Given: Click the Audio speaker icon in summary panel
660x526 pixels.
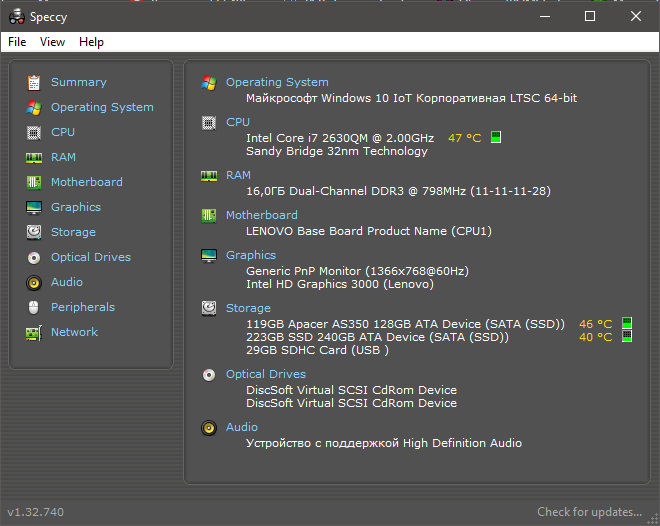Looking at the screenshot, I should (x=209, y=428).
